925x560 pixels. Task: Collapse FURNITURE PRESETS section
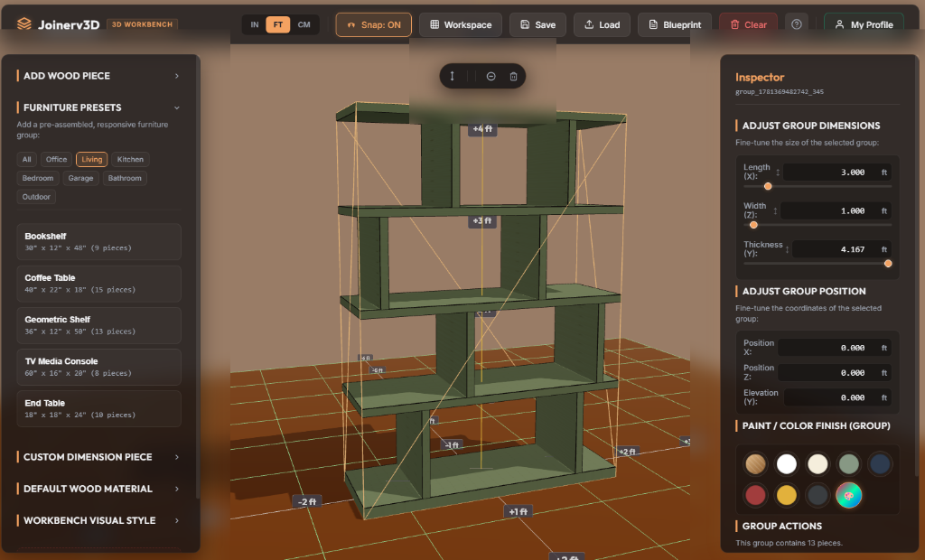[x=98, y=107]
